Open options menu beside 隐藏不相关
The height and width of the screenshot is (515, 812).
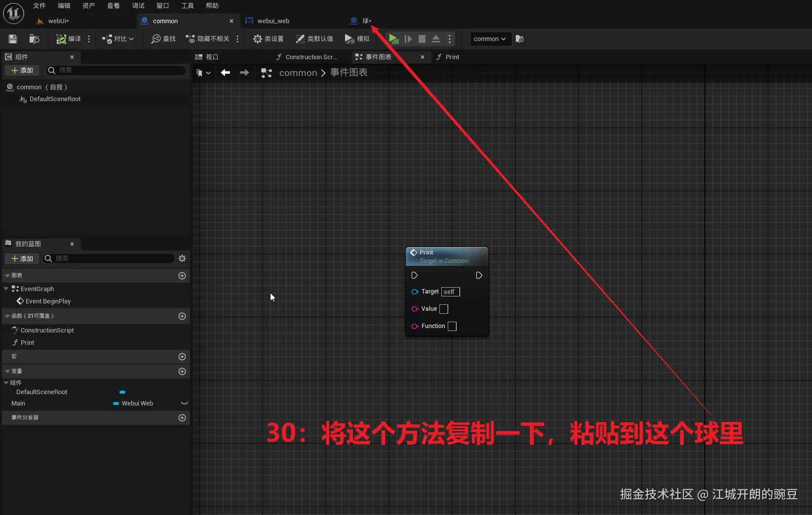coord(237,39)
